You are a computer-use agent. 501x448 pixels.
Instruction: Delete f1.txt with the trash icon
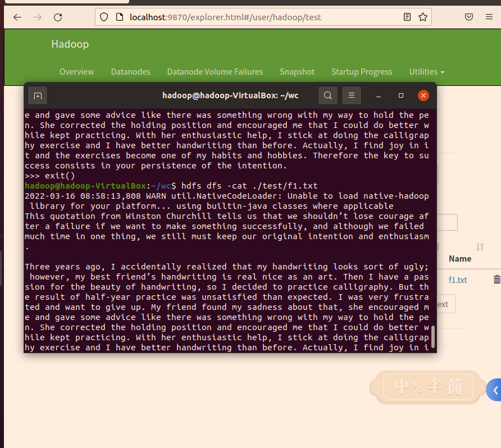[x=497, y=280]
